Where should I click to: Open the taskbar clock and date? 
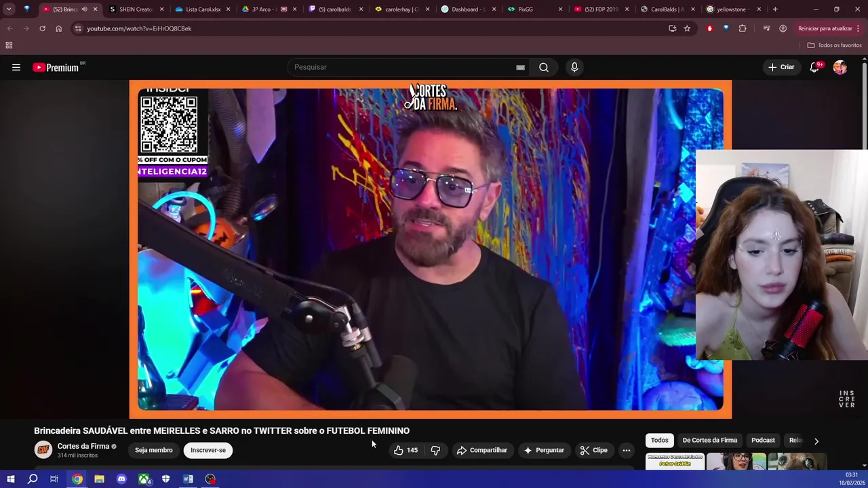point(852,479)
